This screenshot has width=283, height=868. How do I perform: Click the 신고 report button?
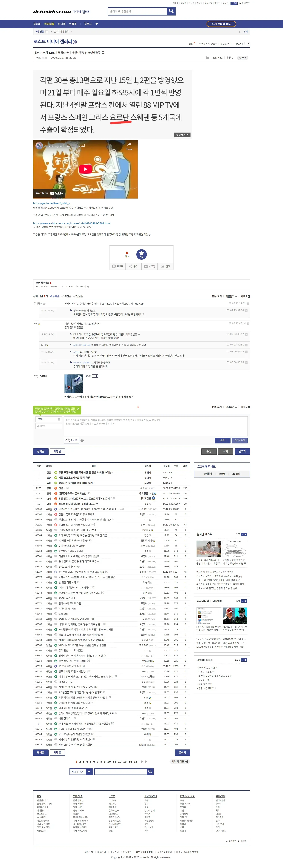tap(166, 266)
